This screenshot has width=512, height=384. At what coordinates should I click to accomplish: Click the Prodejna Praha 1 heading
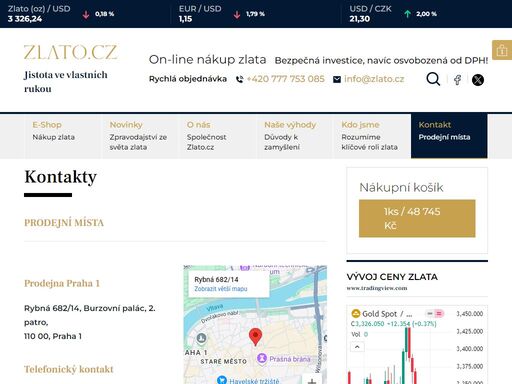[62, 283]
